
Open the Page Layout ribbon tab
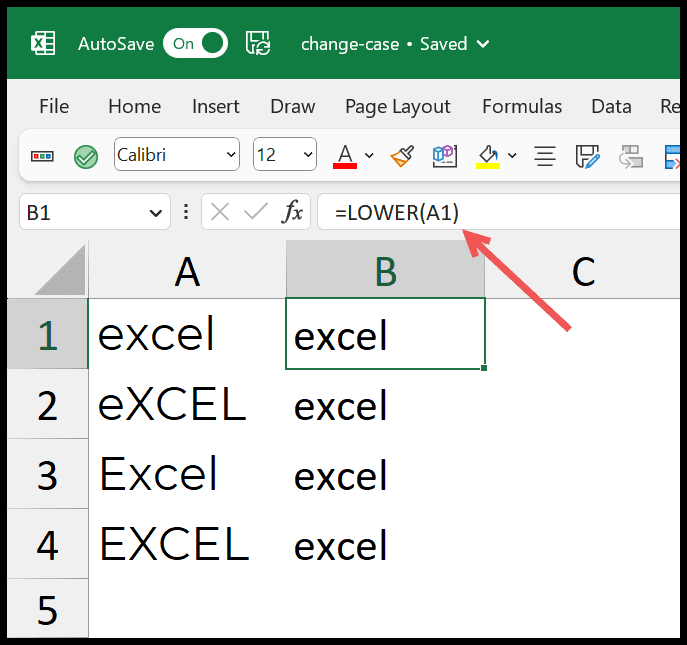tap(397, 107)
